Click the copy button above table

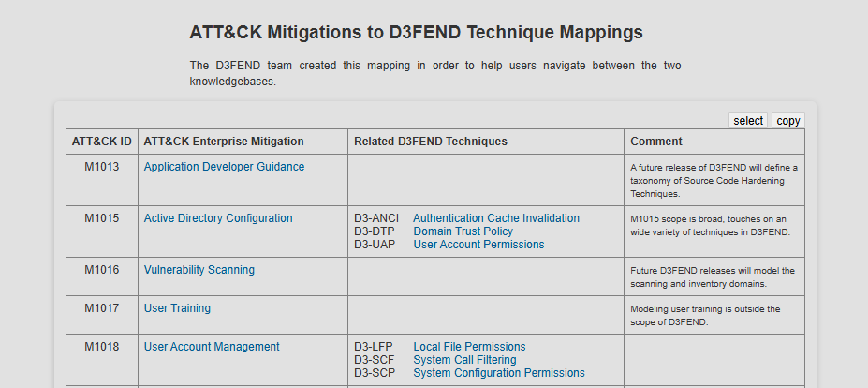788,121
